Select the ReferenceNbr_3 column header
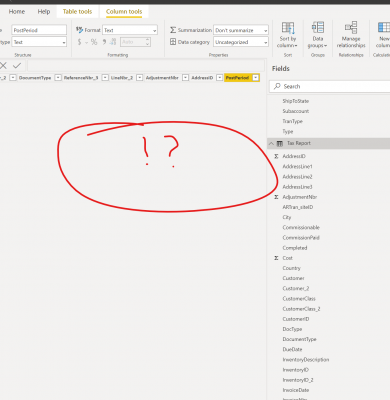 pyautogui.click(x=81, y=78)
